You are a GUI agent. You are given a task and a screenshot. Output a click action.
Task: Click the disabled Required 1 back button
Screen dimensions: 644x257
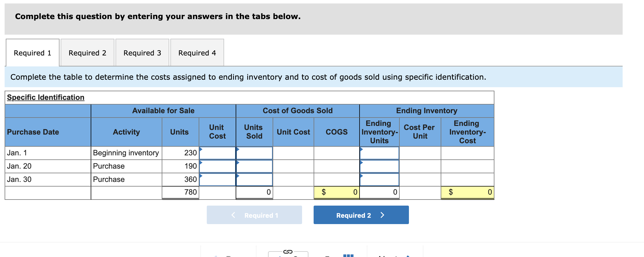(x=254, y=215)
